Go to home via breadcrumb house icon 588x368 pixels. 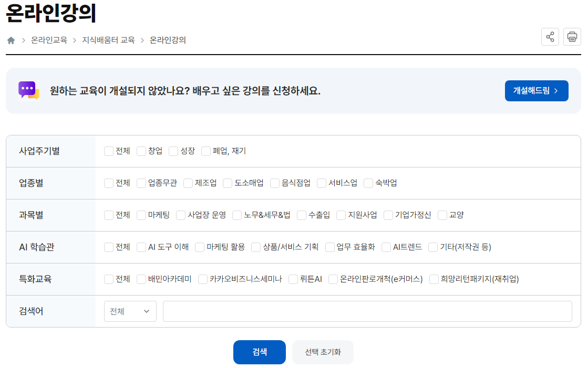(x=11, y=40)
